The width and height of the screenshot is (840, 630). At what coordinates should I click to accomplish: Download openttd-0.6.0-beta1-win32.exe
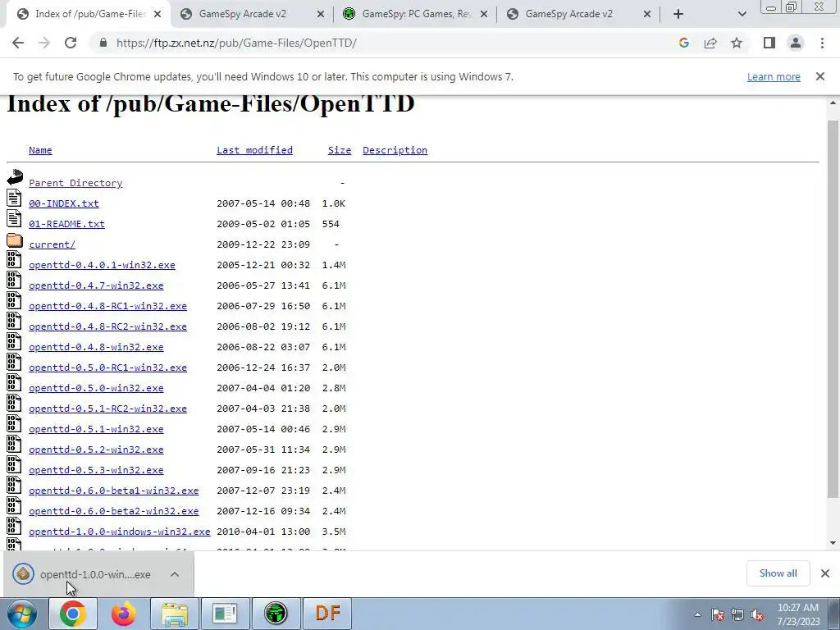coord(113,491)
